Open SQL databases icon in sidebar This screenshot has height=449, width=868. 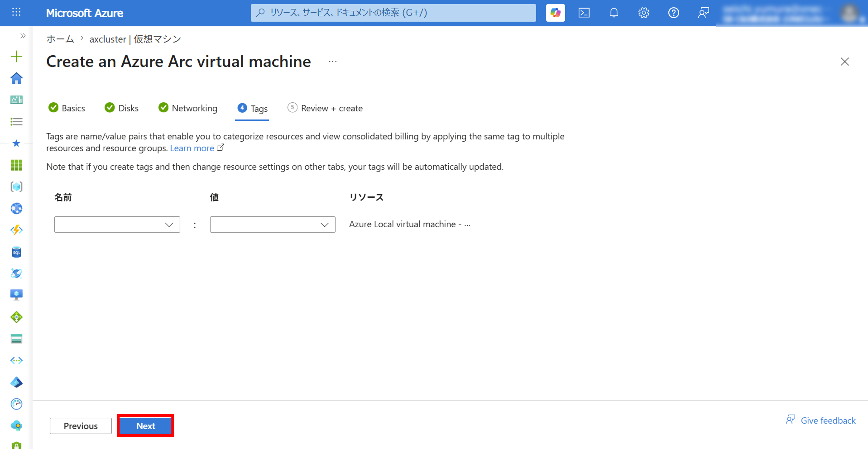click(x=16, y=252)
